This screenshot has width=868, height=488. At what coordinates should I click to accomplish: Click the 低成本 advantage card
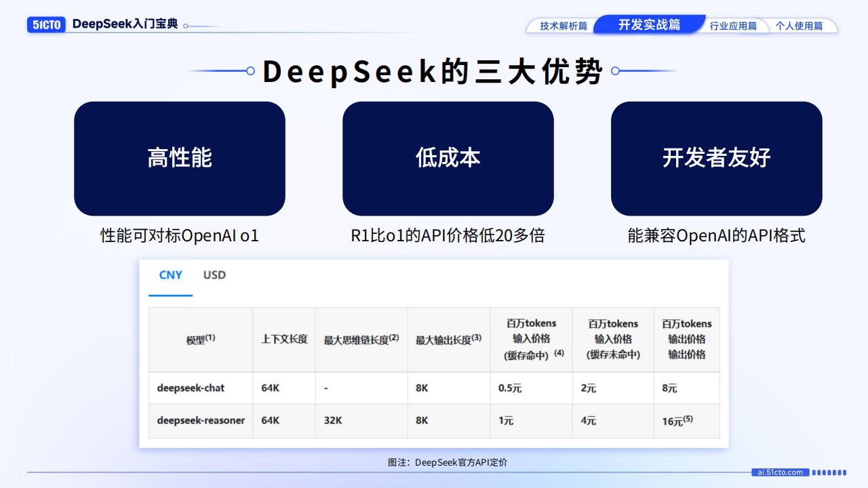448,158
